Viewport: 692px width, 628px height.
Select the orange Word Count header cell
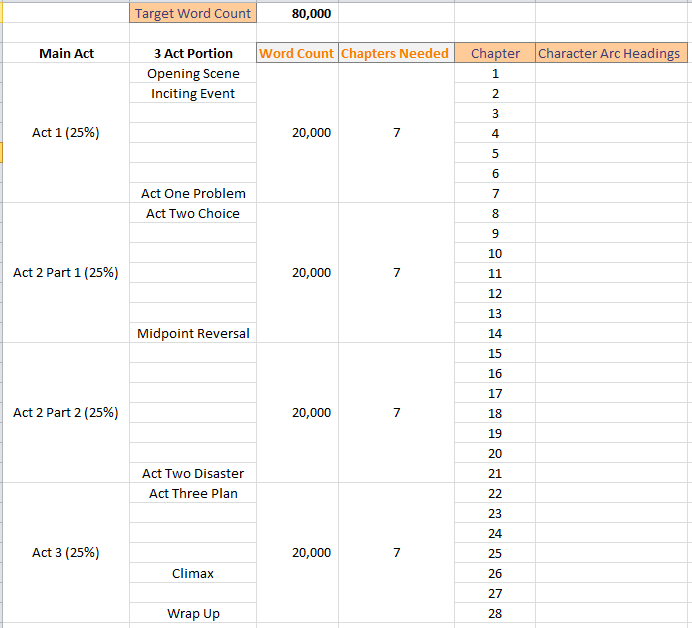pyautogui.click(x=297, y=54)
